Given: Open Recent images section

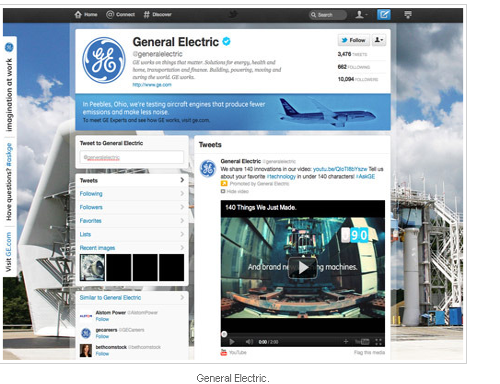Looking at the screenshot, I should 97,248.
